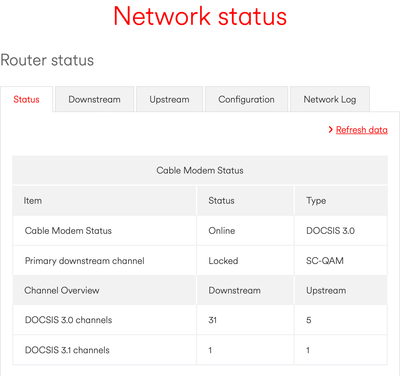Select the Configuration tab
400x376 pixels.
pos(246,99)
